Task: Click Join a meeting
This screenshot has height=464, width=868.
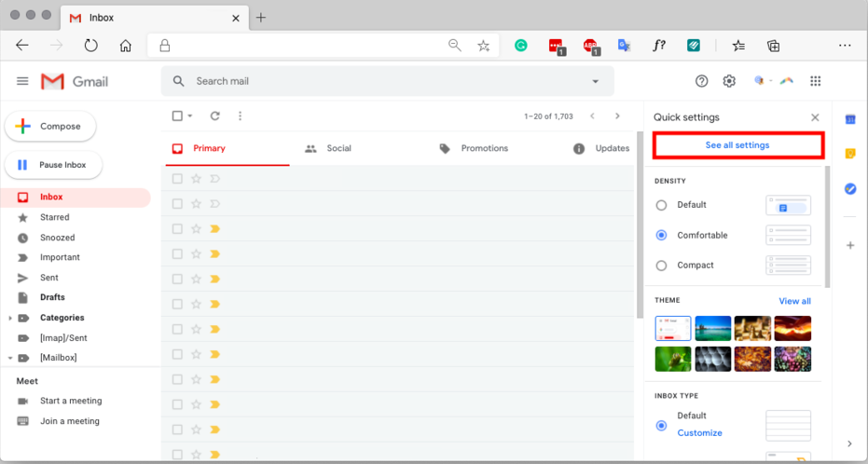Action: [70, 421]
